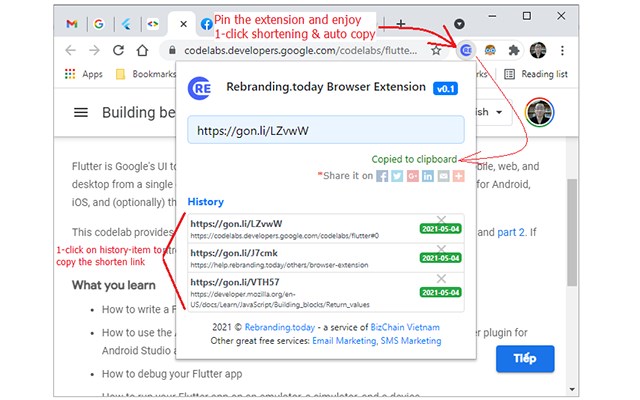Go to the browser home page

click(142, 50)
